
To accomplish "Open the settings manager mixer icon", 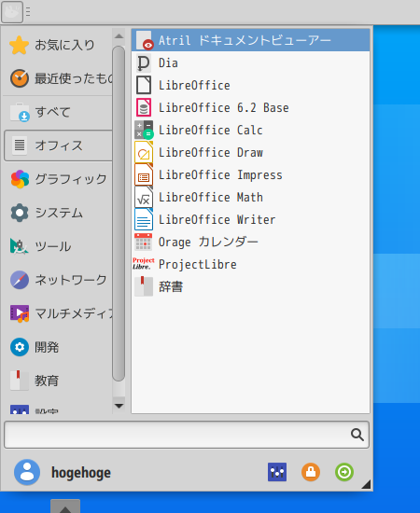I will pos(277,472).
